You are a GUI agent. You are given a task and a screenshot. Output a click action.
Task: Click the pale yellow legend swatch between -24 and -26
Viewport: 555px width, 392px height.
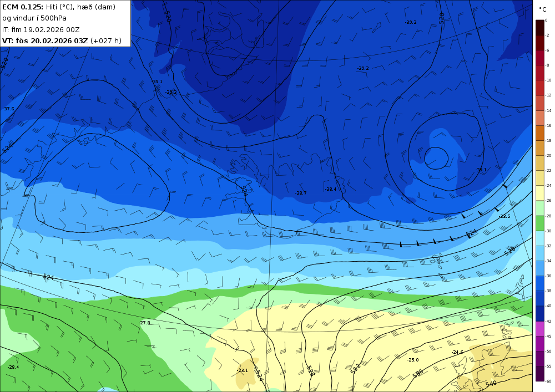540,193
